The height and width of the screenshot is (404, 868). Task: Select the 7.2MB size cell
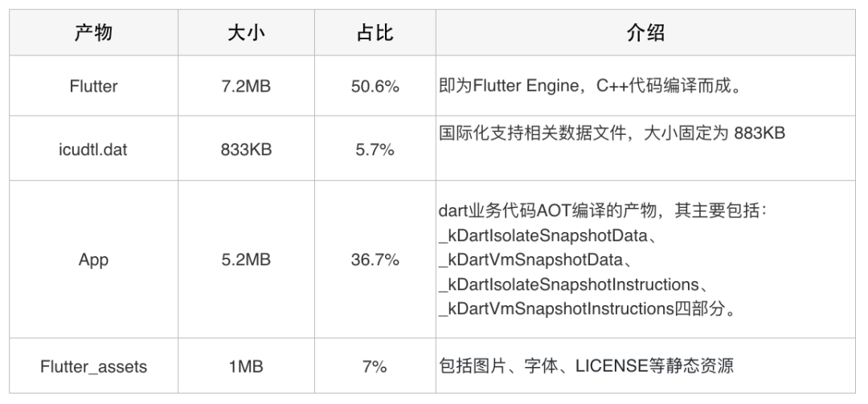(x=247, y=86)
